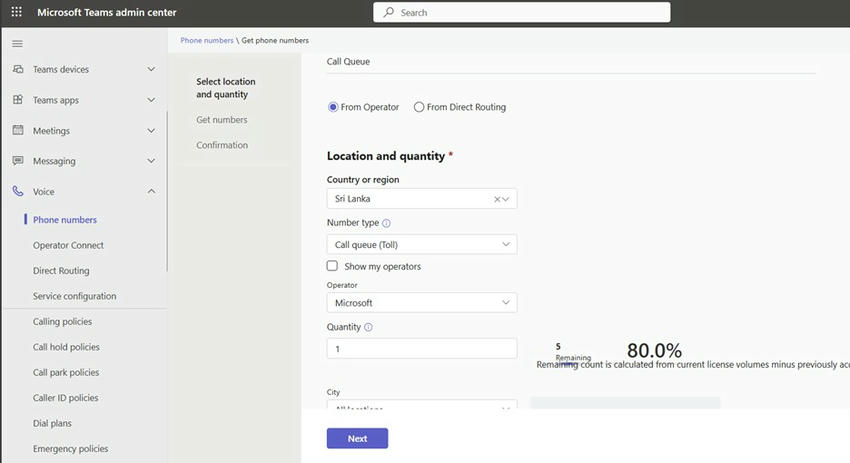Open Calling policies page

tap(62, 321)
